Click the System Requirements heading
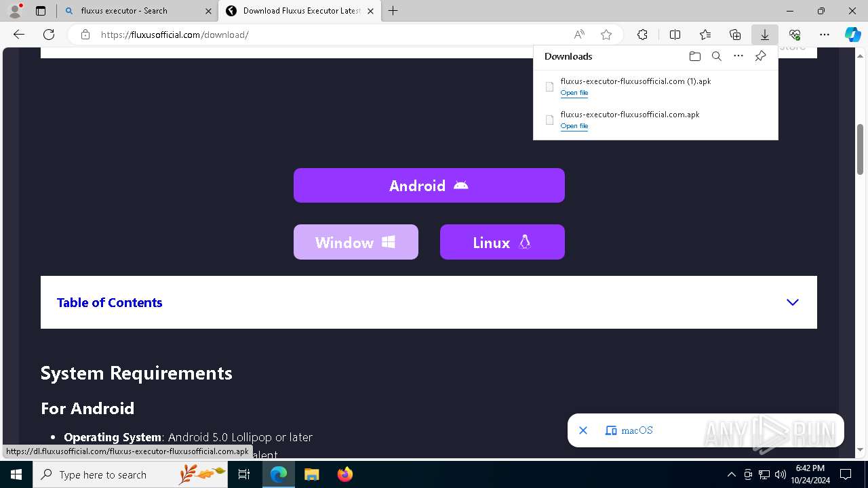Image resolution: width=868 pixels, height=488 pixels. [136, 373]
